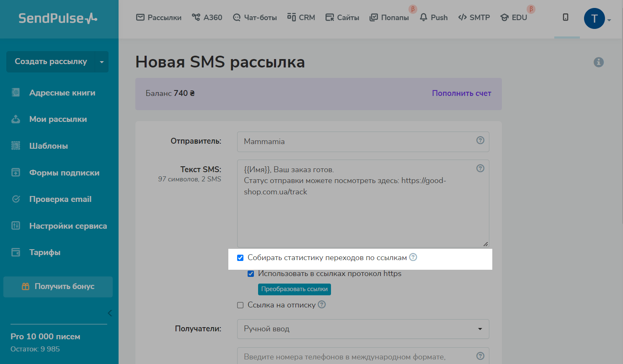Click the Pro 10 000 писем plan text

(x=45, y=336)
